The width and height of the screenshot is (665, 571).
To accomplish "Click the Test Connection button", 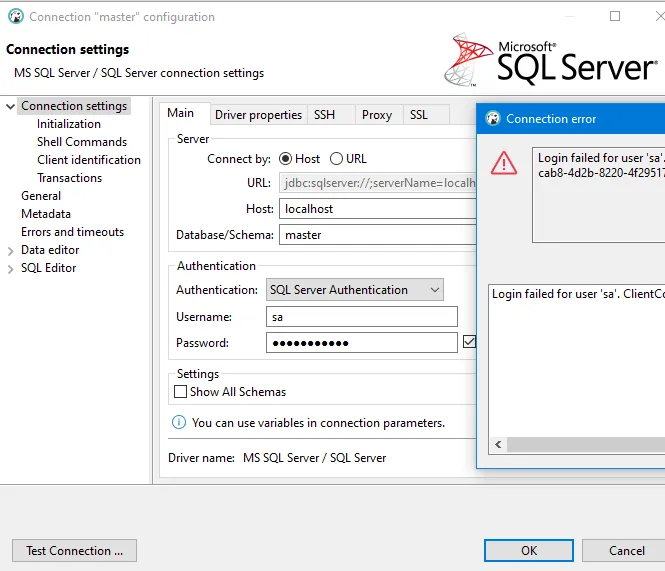I will [75, 550].
